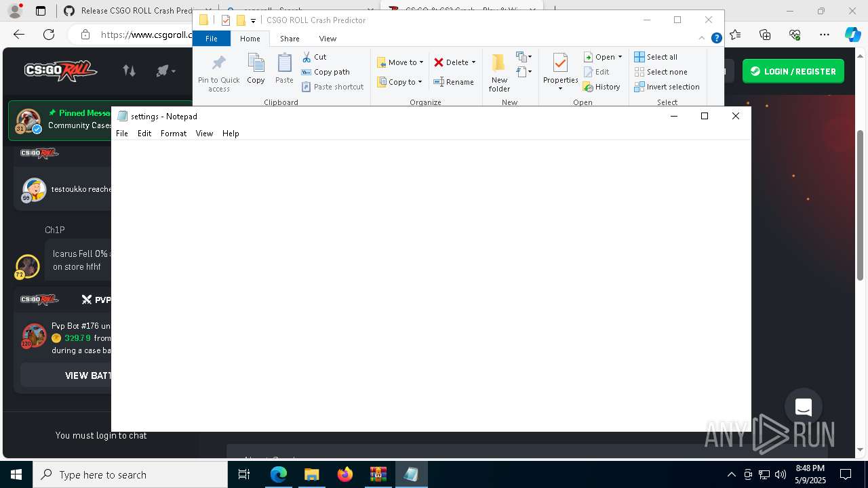Screen dimensions: 868x488
Task: Click the LOGIN / REGISTER button
Action: click(793, 71)
